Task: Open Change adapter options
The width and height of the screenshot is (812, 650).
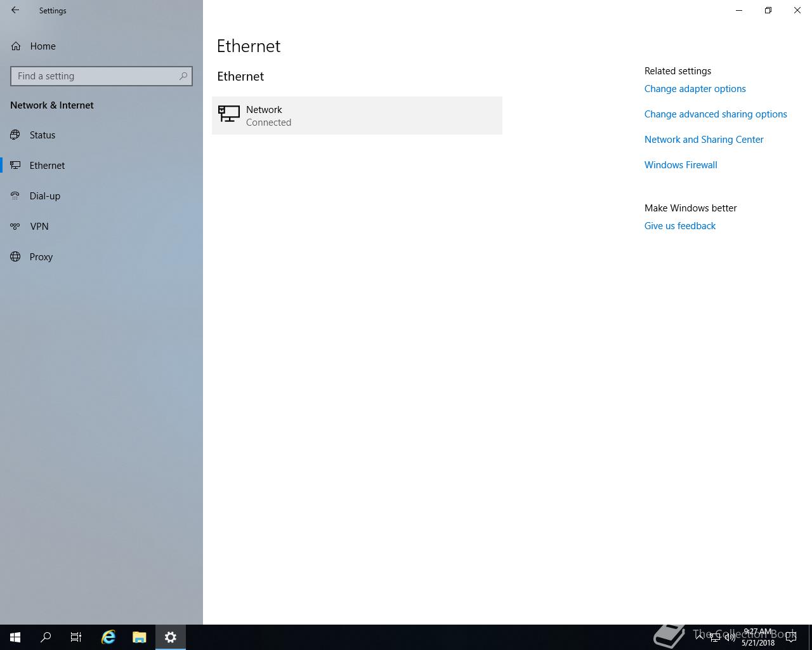Action: pyautogui.click(x=695, y=89)
